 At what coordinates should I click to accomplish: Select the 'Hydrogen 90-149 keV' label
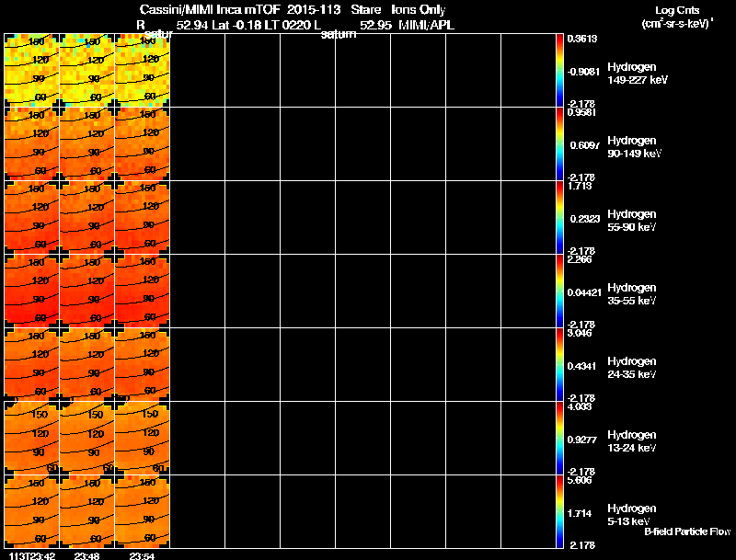point(634,147)
